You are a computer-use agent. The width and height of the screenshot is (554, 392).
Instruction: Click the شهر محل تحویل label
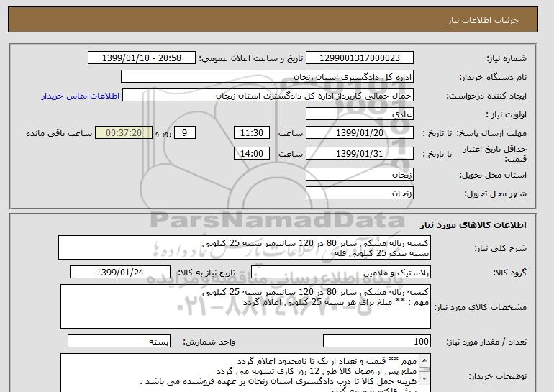pyautogui.click(x=495, y=193)
